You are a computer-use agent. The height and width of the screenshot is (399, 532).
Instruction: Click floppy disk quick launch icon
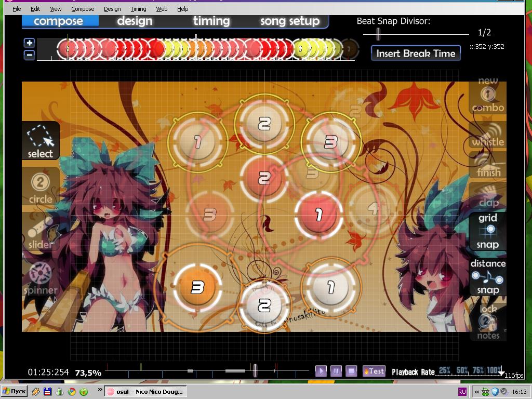47,392
